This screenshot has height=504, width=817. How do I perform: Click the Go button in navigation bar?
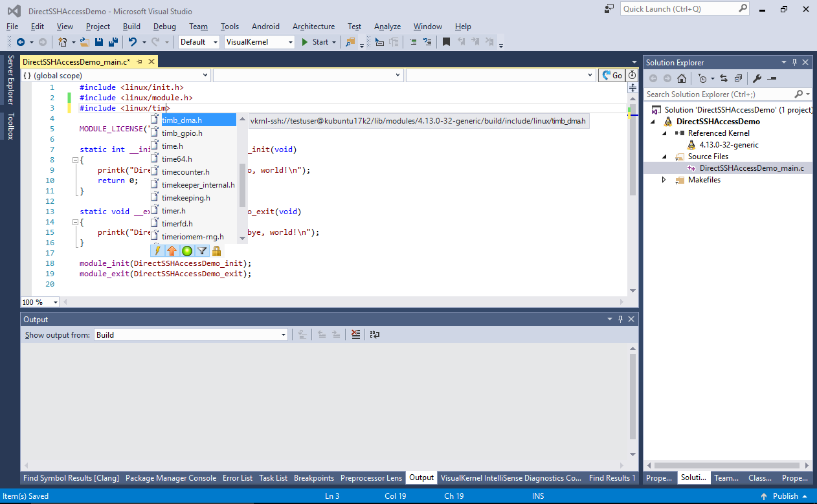(612, 76)
